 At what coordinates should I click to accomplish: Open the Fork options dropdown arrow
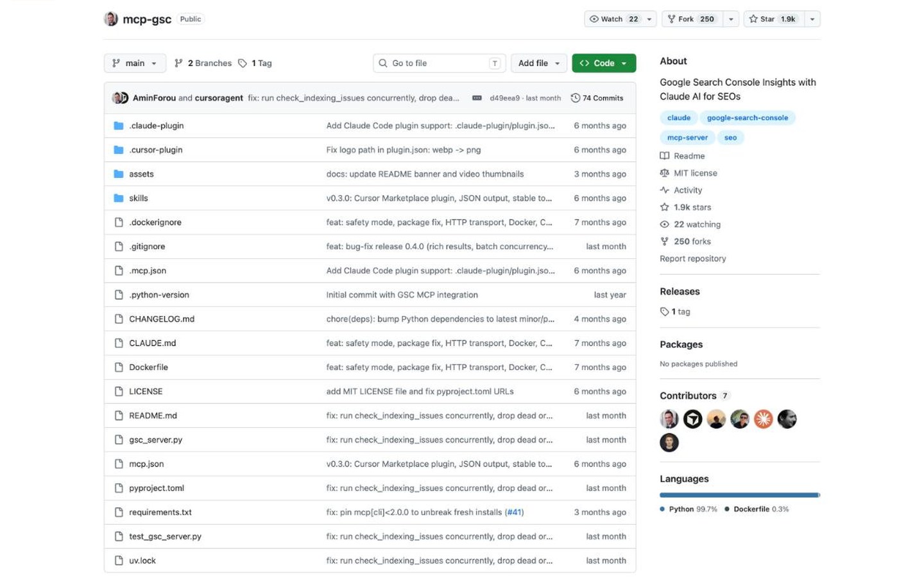click(731, 19)
